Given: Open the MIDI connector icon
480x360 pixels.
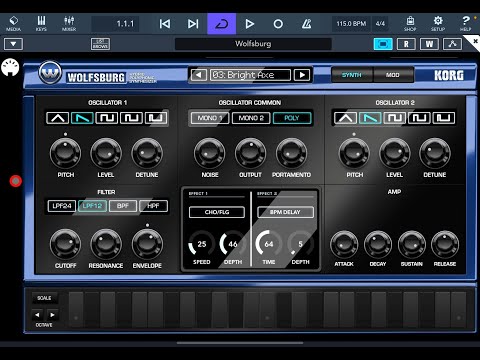Looking at the screenshot, I should 10,67.
